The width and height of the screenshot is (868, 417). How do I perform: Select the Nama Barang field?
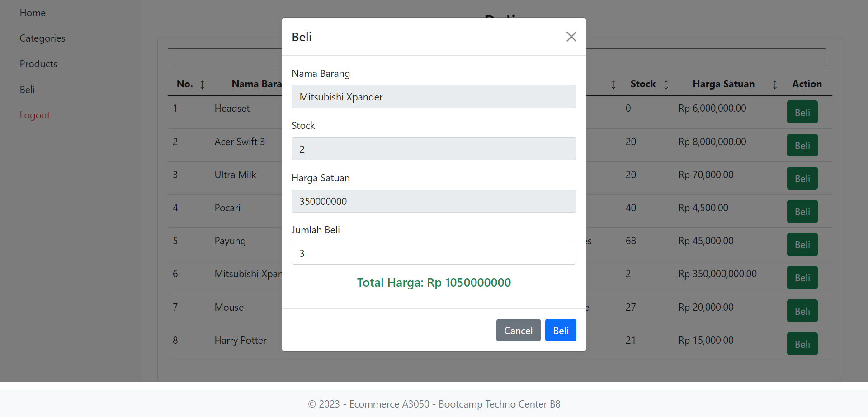pyautogui.click(x=434, y=97)
